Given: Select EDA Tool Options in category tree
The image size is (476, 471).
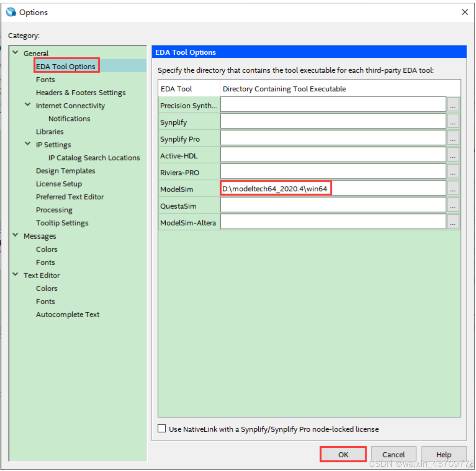Looking at the screenshot, I should click(x=65, y=67).
